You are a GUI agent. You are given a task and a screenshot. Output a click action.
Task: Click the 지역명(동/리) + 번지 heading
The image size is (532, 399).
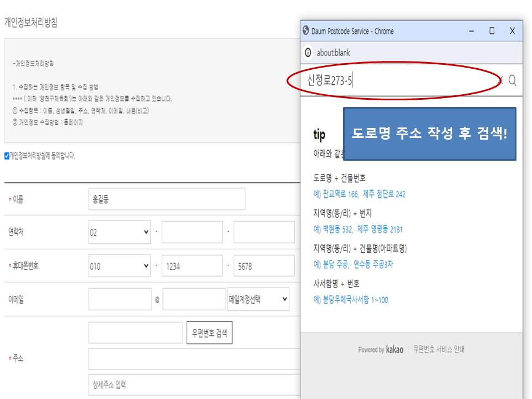[x=342, y=213]
